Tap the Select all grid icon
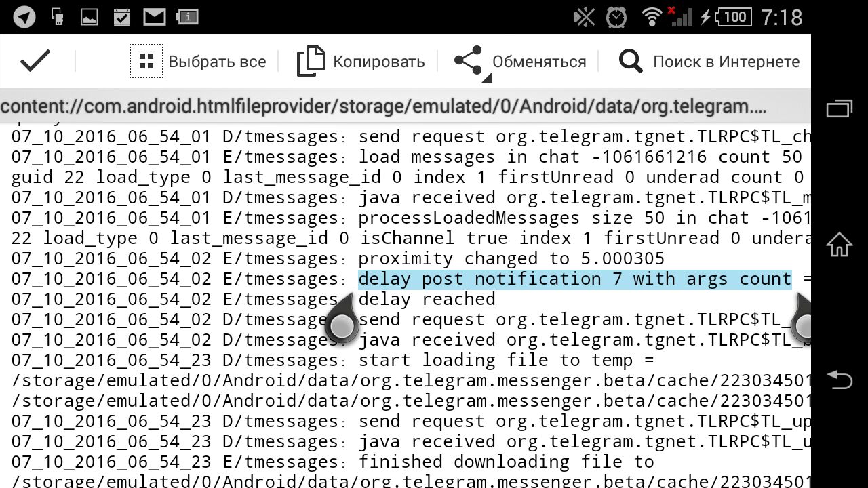This screenshot has width=868, height=488. coord(146,62)
